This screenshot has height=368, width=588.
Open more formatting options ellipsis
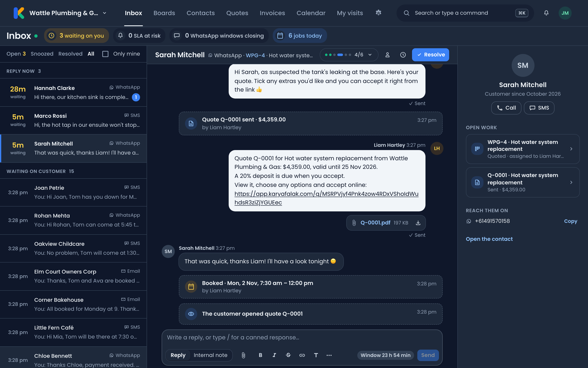[x=329, y=355]
